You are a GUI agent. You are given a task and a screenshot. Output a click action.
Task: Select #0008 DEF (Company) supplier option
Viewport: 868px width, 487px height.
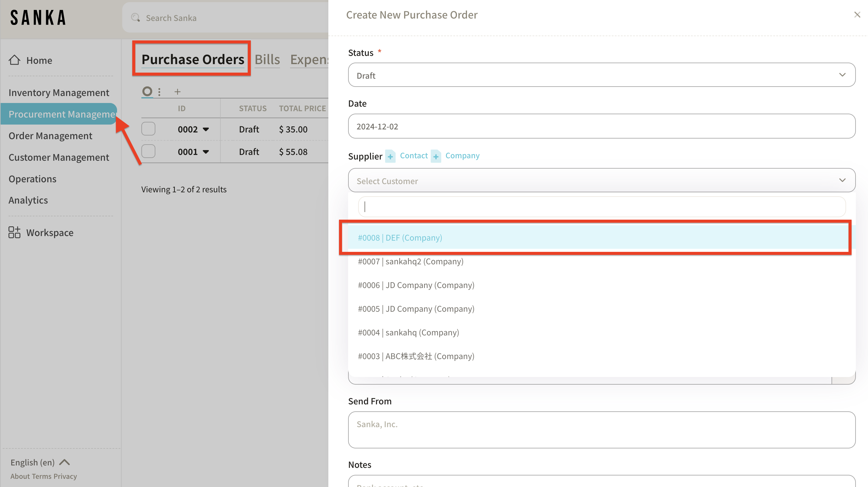[399, 238]
